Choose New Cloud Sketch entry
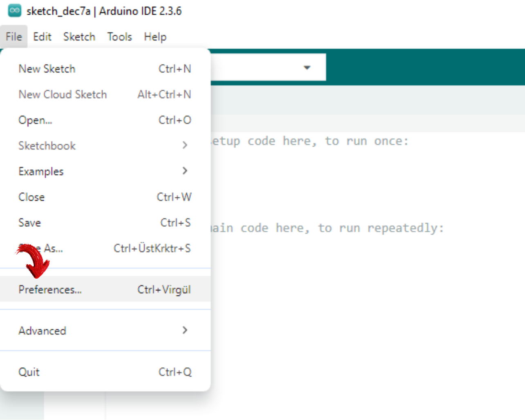Viewport: 525px width, 420px height. (x=63, y=94)
